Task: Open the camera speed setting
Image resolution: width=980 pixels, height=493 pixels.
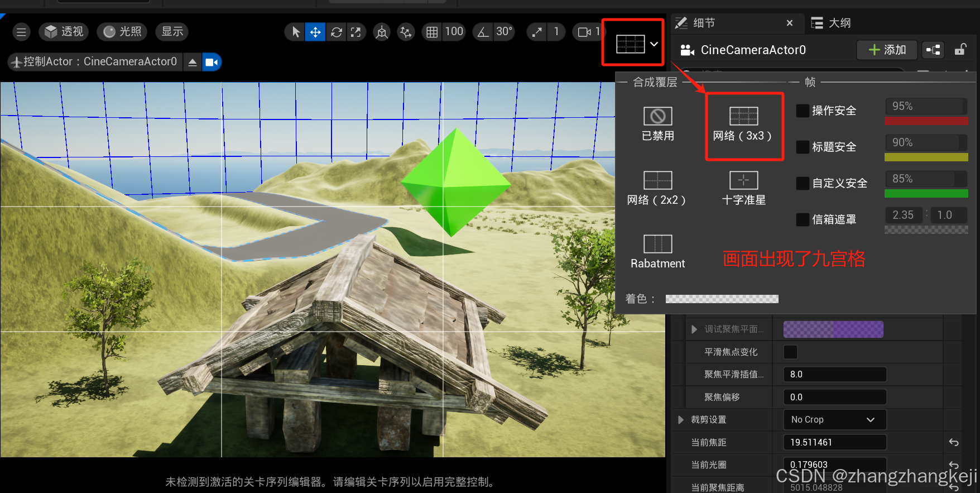Action: tap(588, 32)
